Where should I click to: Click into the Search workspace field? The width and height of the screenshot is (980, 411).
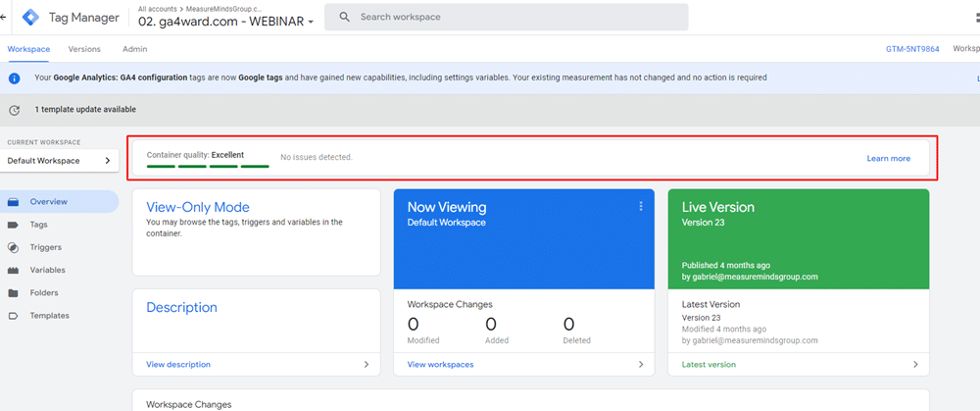[x=507, y=17]
